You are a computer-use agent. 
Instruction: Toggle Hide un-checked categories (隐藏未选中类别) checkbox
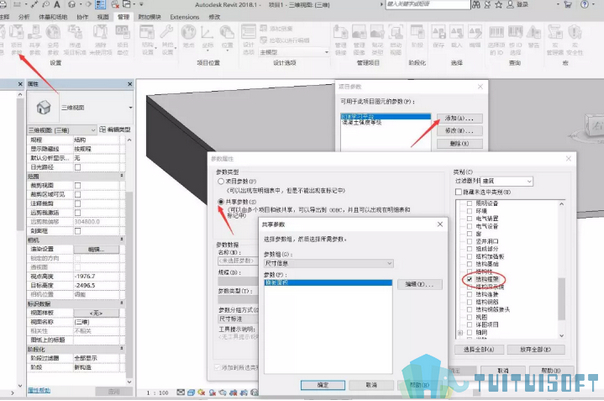[x=458, y=192]
